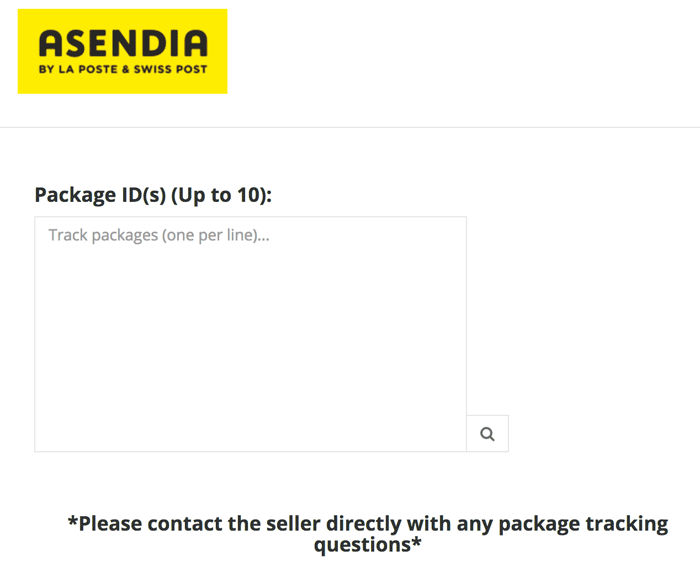The width and height of the screenshot is (700, 588).
Task: Click the word "questions*" in the notice
Action: (x=367, y=545)
